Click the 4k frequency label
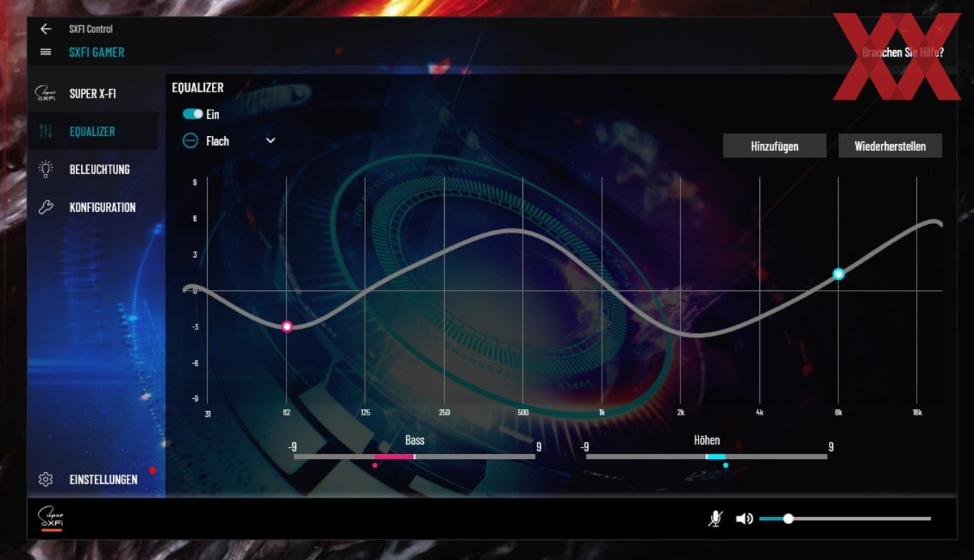This screenshot has height=560, width=974. click(x=760, y=412)
